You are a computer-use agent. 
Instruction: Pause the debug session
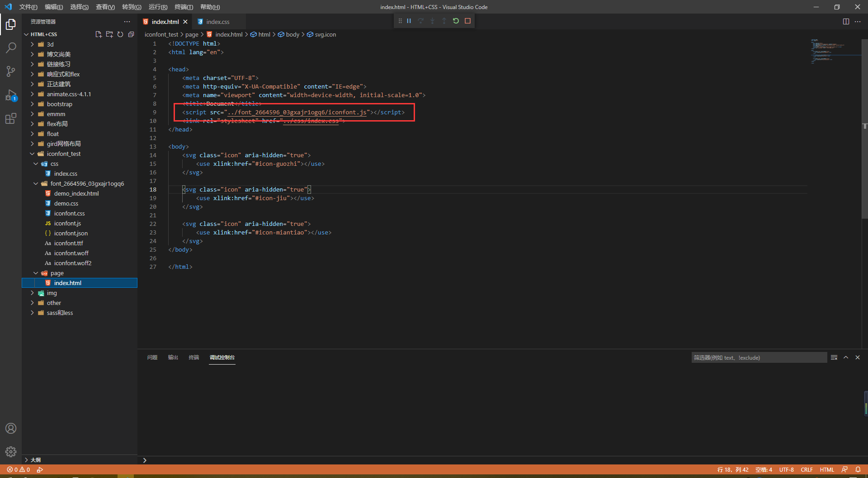[x=409, y=21]
